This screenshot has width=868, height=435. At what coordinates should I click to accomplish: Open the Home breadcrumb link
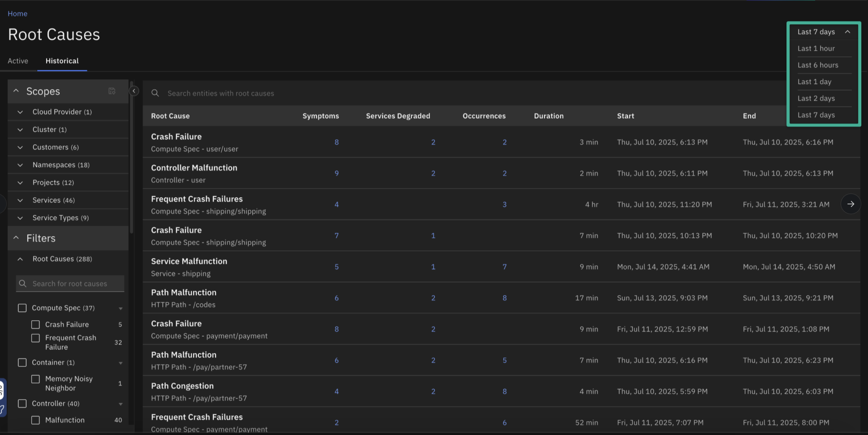[x=17, y=13]
